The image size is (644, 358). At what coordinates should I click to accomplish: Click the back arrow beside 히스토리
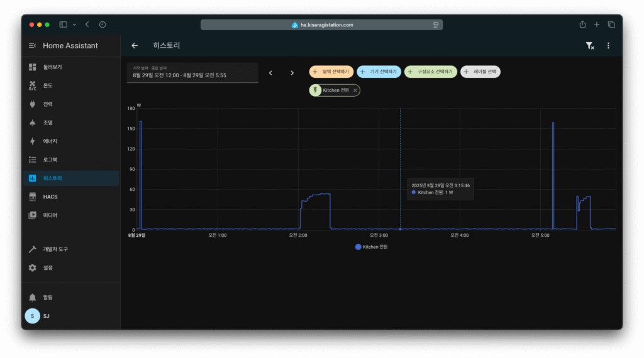point(135,46)
